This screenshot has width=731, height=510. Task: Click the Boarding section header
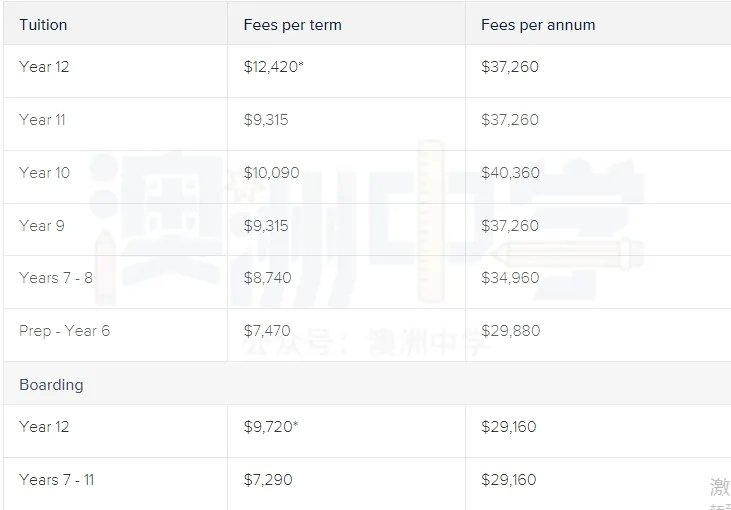pos(51,385)
